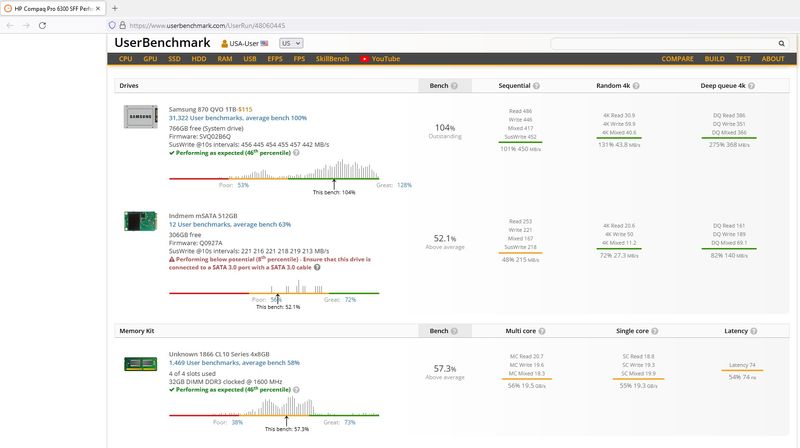Click the Samsung SSD thumbnail
This screenshot has width=800, height=448.
pyautogui.click(x=141, y=116)
